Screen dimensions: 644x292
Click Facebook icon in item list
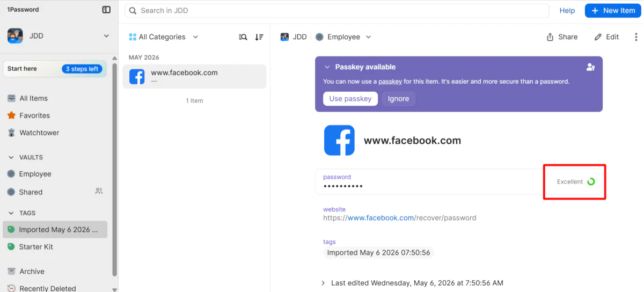pyautogui.click(x=137, y=77)
